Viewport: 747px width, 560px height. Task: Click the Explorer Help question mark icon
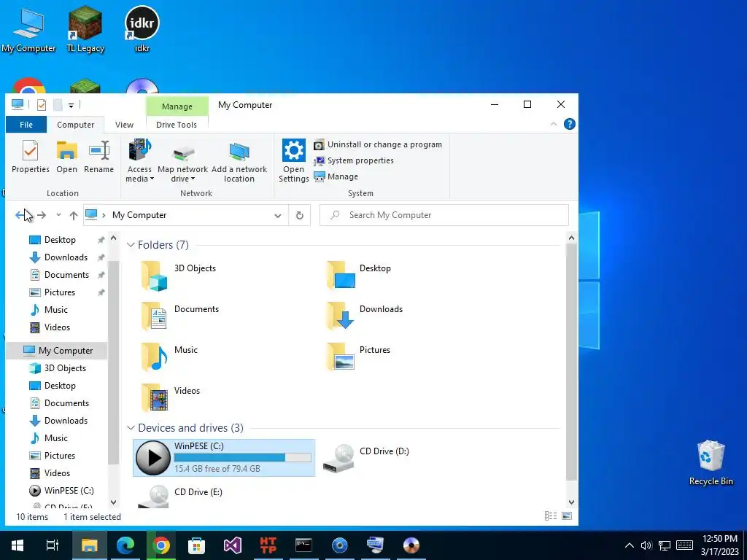point(569,124)
